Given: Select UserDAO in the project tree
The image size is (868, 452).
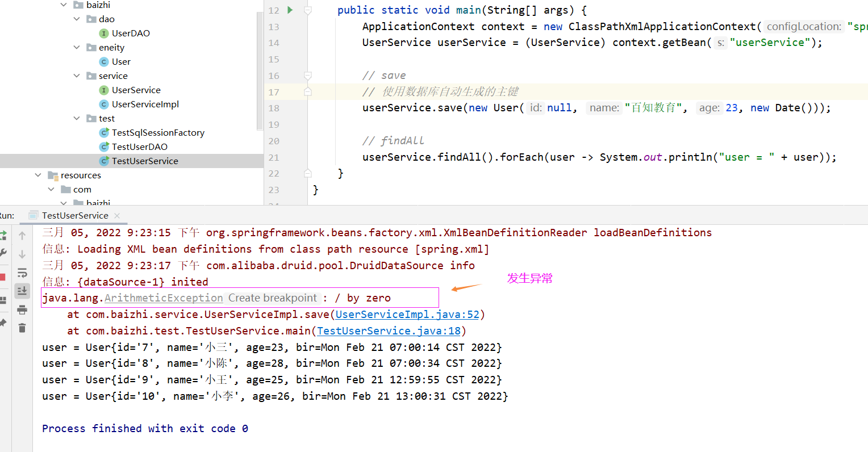Looking at the screenshot, I should (131, 34).
